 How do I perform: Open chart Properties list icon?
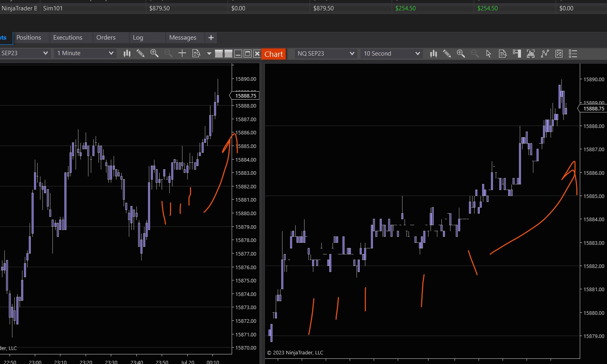(x=573, y=54)
